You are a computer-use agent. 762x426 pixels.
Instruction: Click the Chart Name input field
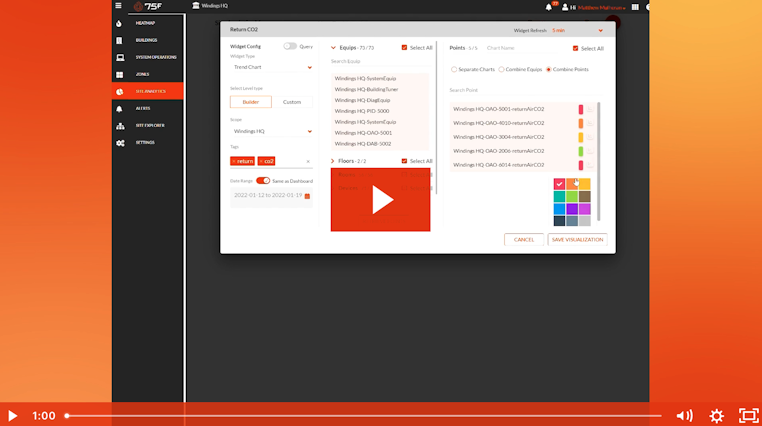(526, 48)
